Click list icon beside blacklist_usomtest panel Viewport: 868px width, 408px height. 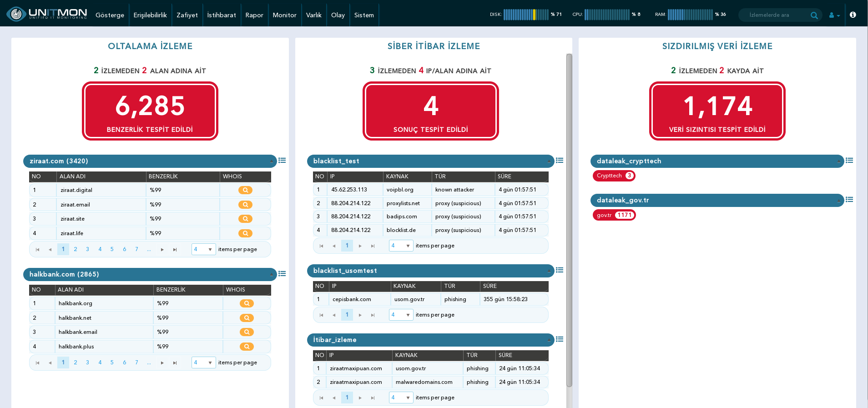point(560,270)
